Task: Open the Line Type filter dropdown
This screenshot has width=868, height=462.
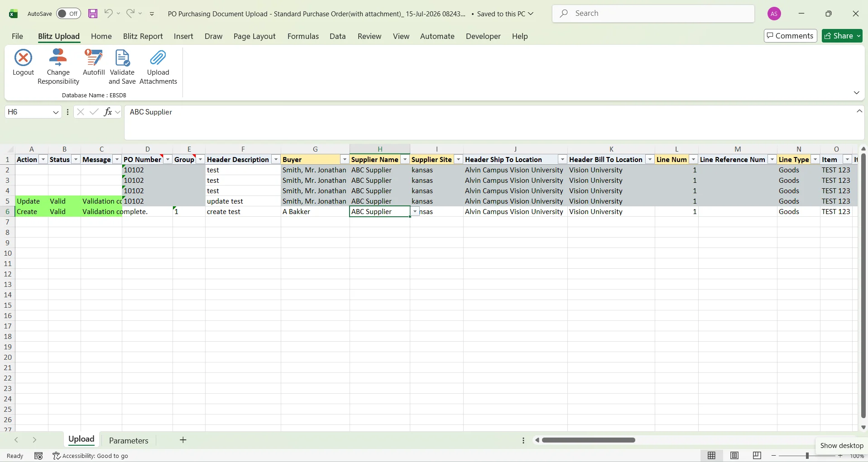Action: 815,159
